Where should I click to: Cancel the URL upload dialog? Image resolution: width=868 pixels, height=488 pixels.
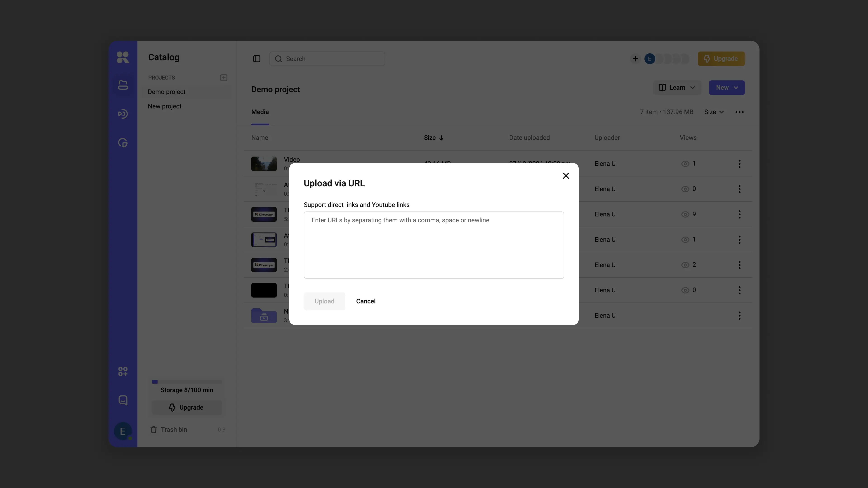coord(366,301)
